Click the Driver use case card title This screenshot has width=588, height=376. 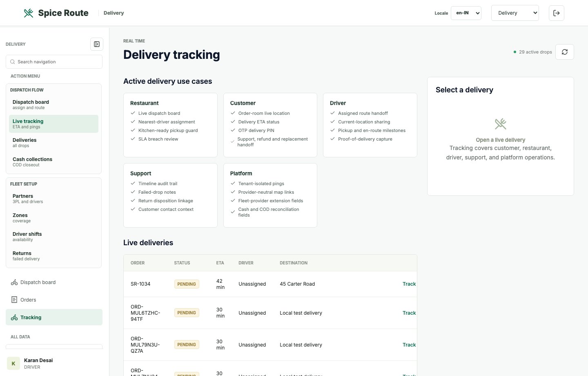(x=338, y=103)
